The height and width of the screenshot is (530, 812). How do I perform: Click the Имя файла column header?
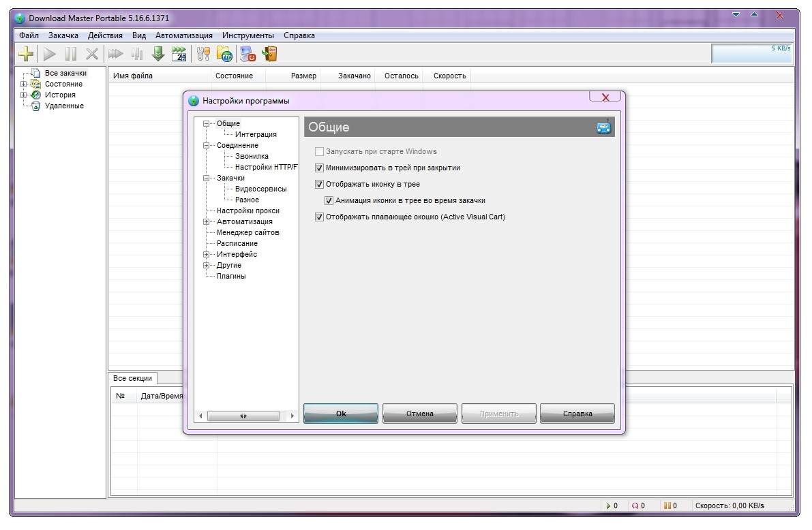pos(159,76)
